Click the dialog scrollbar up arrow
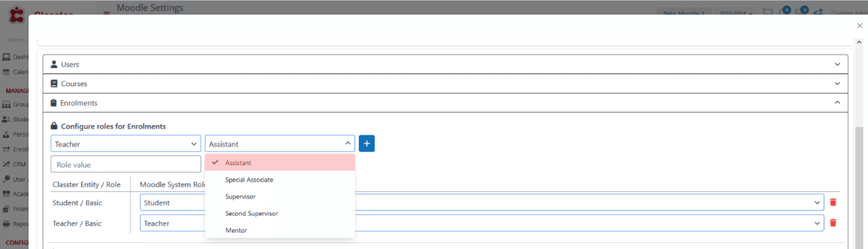 (859, 43)
